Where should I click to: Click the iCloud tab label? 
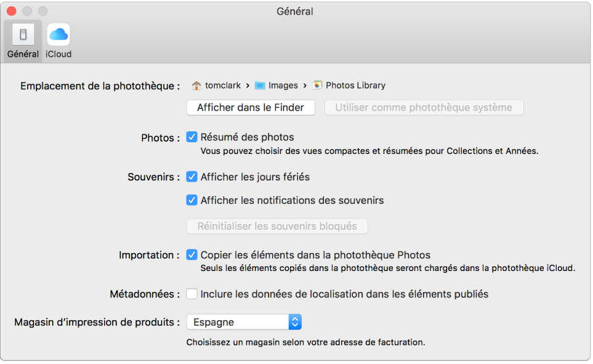coord(58,54)
